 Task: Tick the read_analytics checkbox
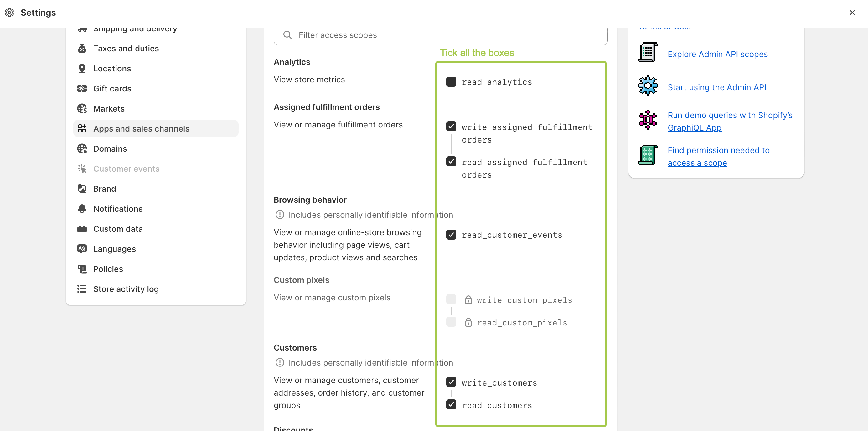451,82
